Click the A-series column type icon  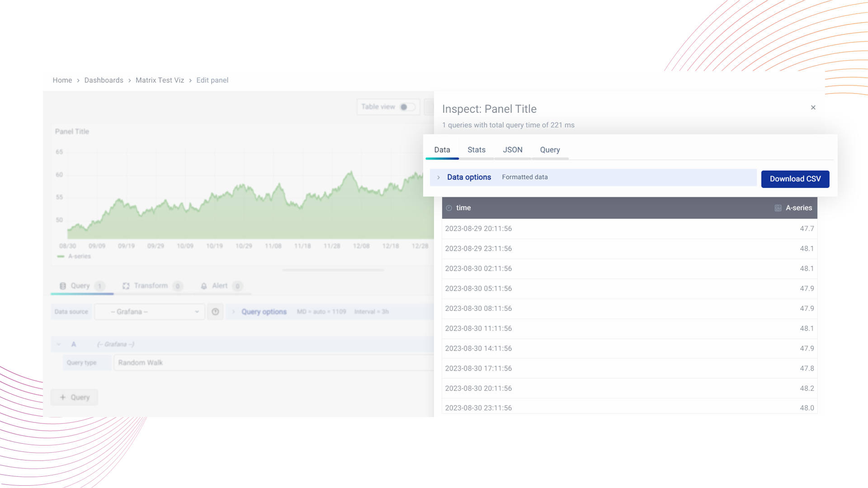[778, 208]
